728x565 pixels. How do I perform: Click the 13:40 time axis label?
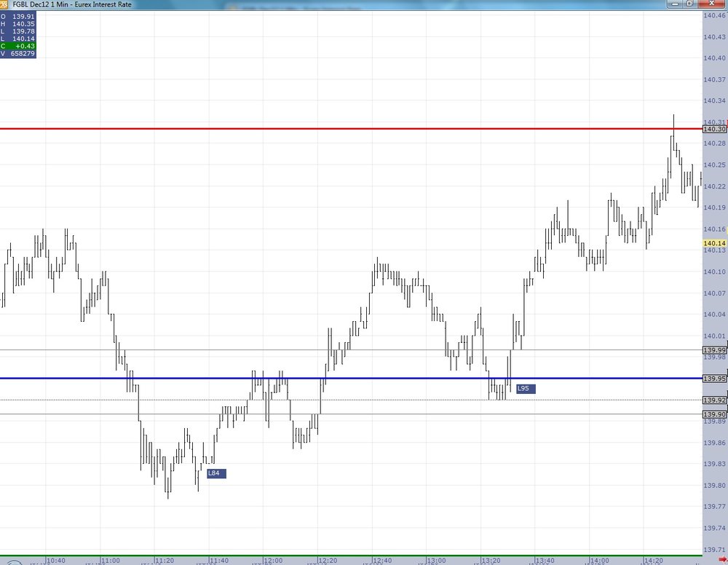pos(545,561)
